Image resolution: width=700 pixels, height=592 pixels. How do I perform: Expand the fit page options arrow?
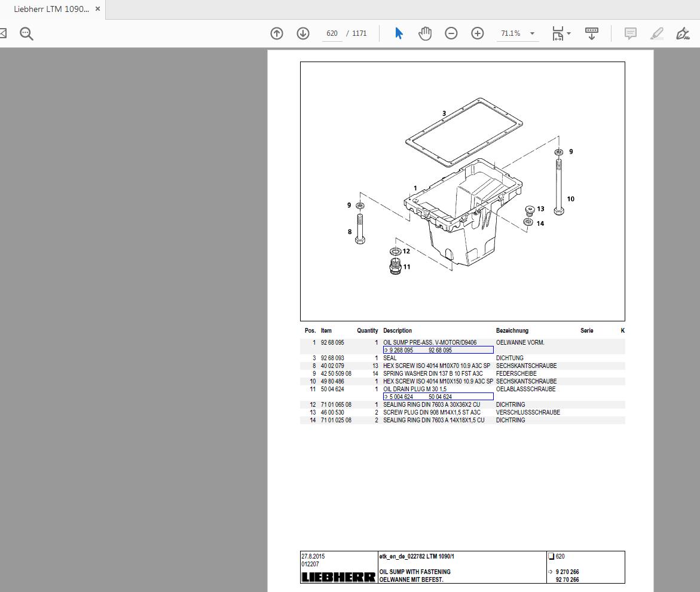click(568, 33)
